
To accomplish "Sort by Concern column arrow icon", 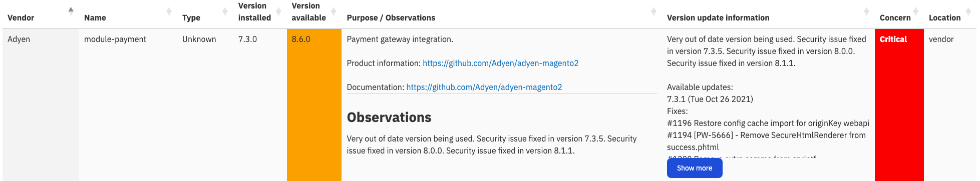I will click(916, 11).
